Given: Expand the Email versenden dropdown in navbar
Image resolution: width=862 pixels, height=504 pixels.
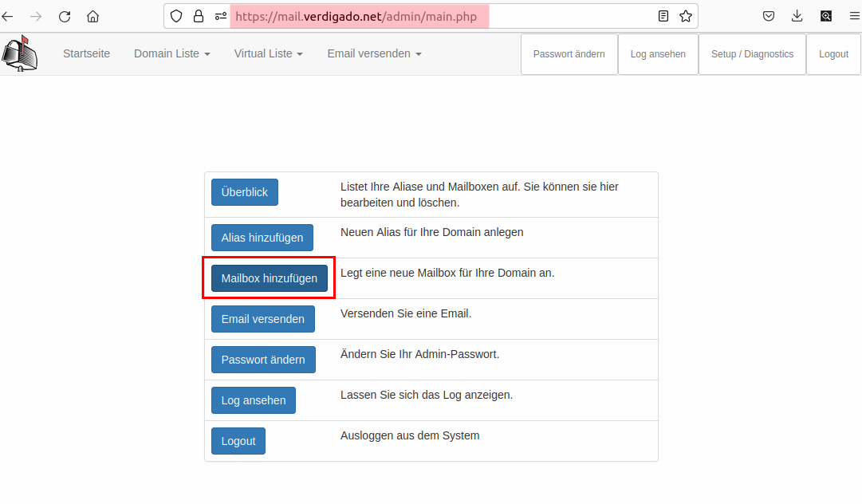Looking at the screenshot, I should [374, 54].
